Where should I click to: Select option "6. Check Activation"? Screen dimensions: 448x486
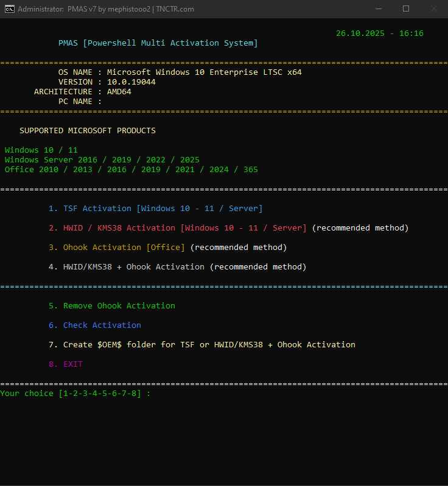coord(94,325)
